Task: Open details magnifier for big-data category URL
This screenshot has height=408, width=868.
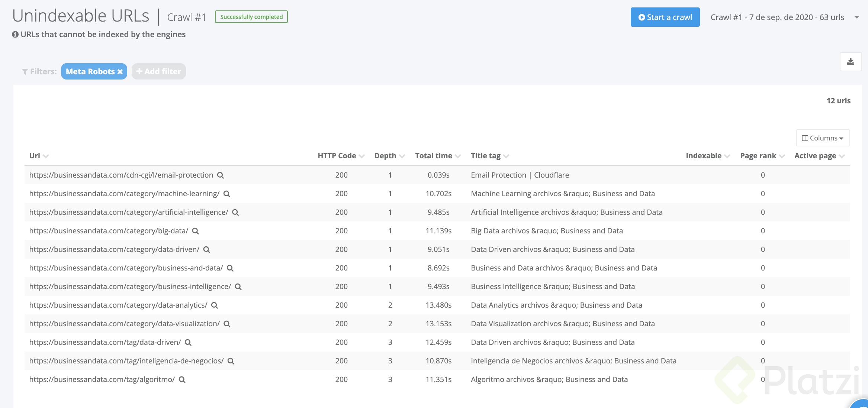Action: [x=196, y=231]
